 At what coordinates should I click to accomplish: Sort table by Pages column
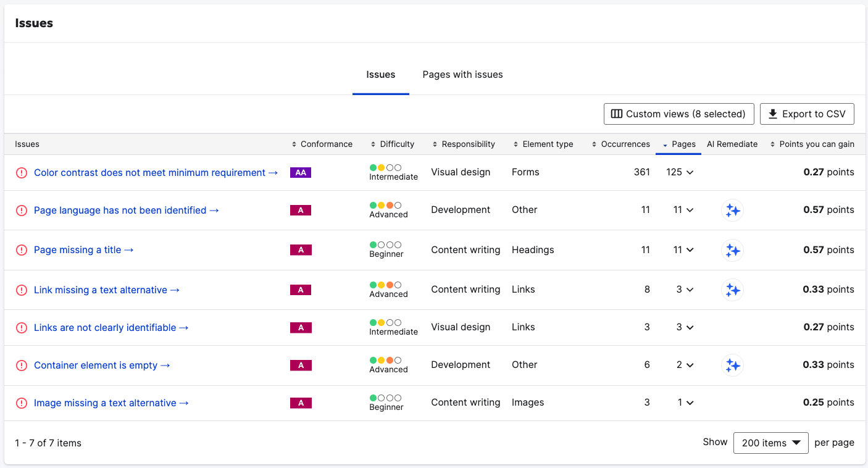point(678,144)
